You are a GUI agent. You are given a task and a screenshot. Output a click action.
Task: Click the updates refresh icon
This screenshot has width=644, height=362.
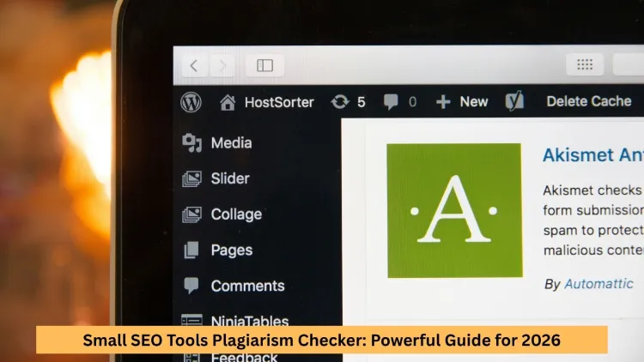[x=340, y=102]
